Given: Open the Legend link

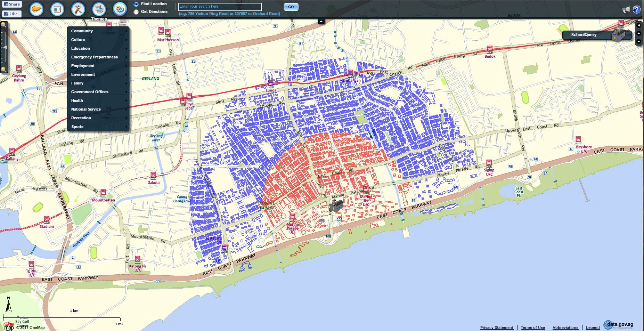Looking at the screenshot, I should click(x=593, y=328).
